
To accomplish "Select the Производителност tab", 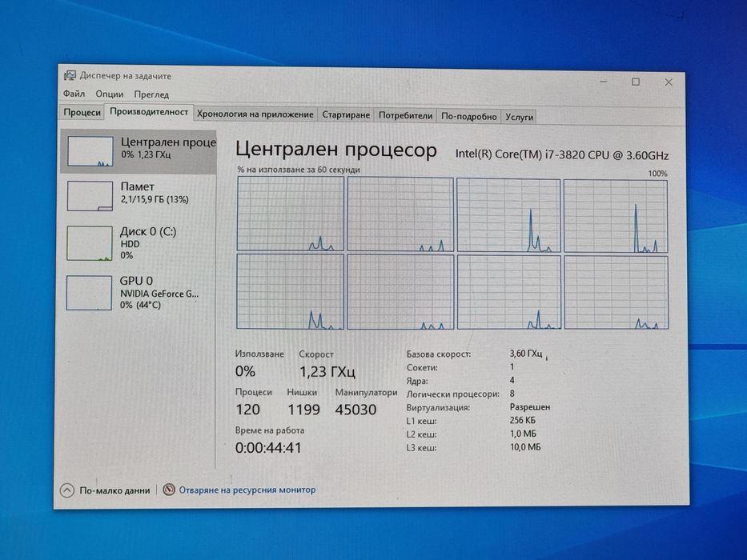I will 149,112.
